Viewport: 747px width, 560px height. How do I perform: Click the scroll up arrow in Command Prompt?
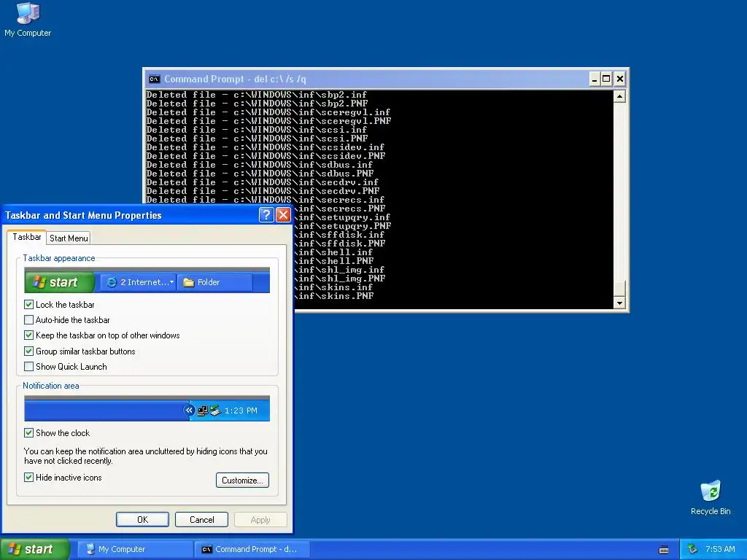point(619,97)
